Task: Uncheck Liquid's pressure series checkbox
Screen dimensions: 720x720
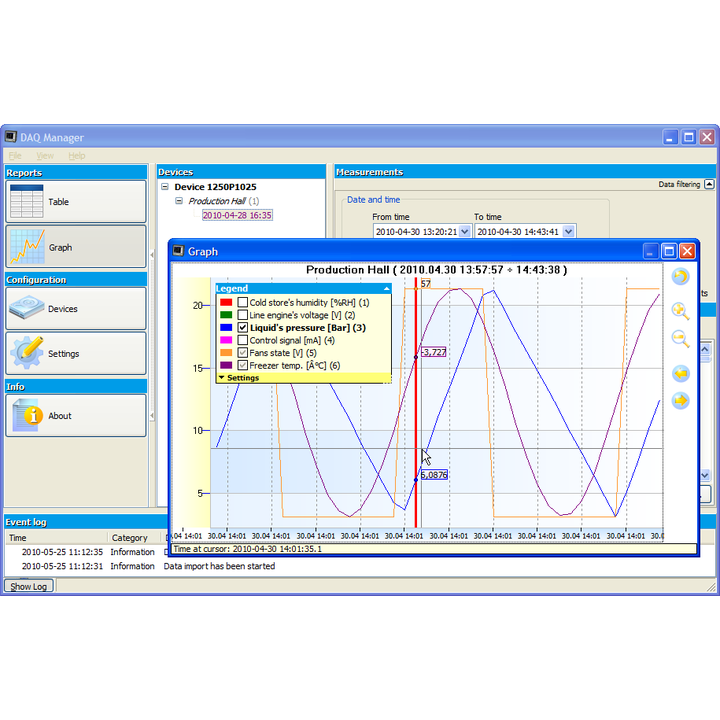Action: (x=243, y=328)
